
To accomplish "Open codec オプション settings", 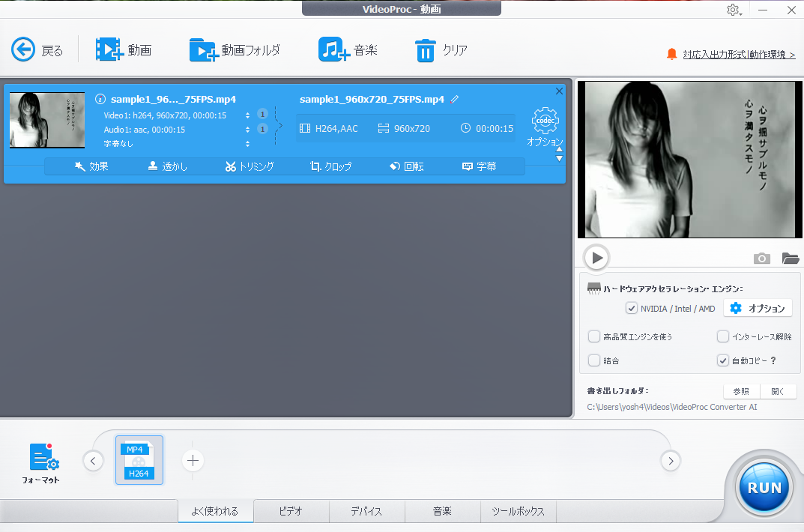I will (x=545, y=127).
